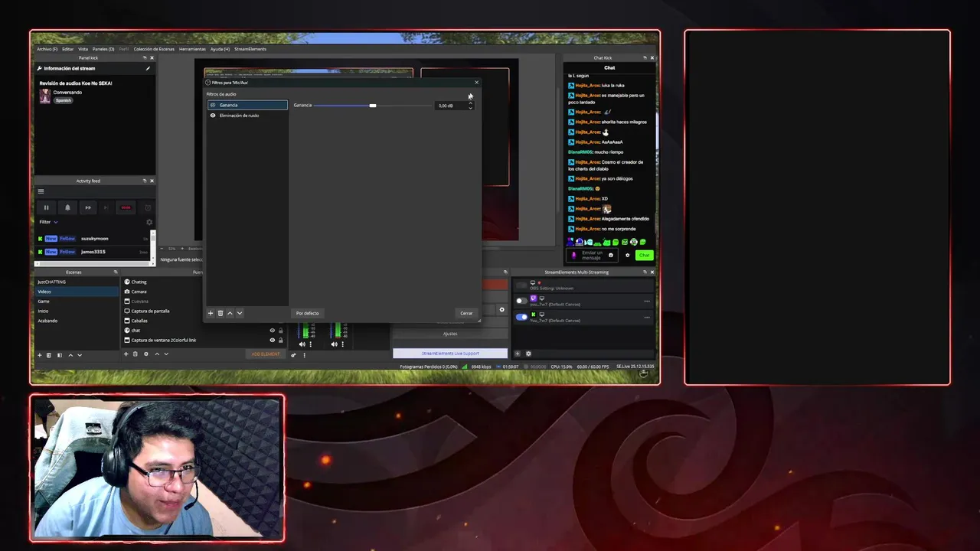
Task: Hide the chat source with its eye icon
Action: click(x=272, y=331)
